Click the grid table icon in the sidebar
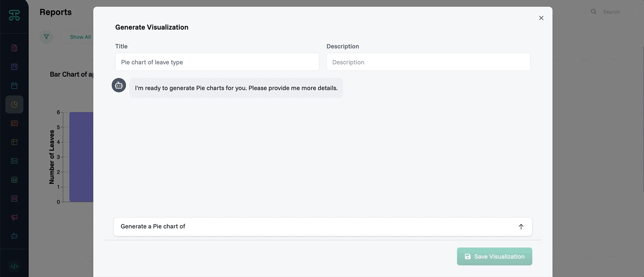Viewport: 644px width, 277px height. pyautogui.click(x=14, y=180)
